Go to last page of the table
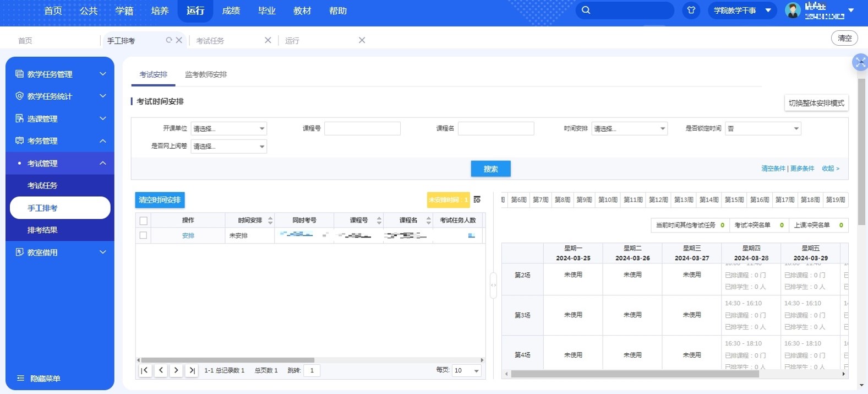The width and height of the screenshot is (868, 394). [192, 370]
